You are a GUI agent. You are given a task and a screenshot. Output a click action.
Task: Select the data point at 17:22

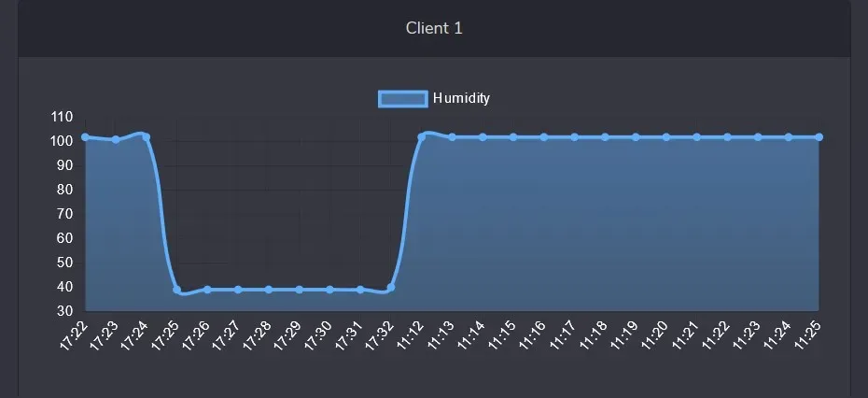coord(85,137)
